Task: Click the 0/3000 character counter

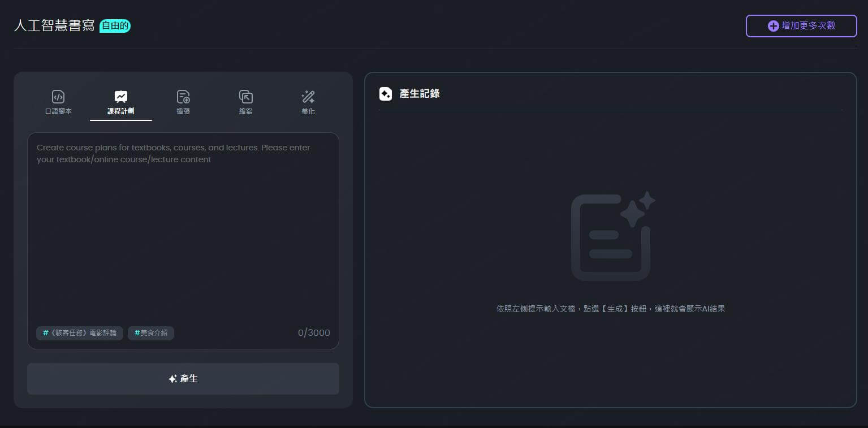Action: 314,333
